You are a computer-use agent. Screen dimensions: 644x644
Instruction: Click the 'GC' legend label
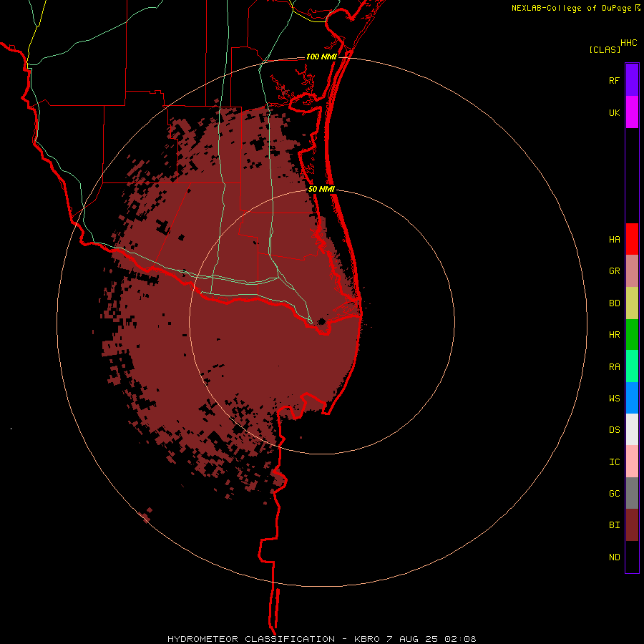click(614, 493)
